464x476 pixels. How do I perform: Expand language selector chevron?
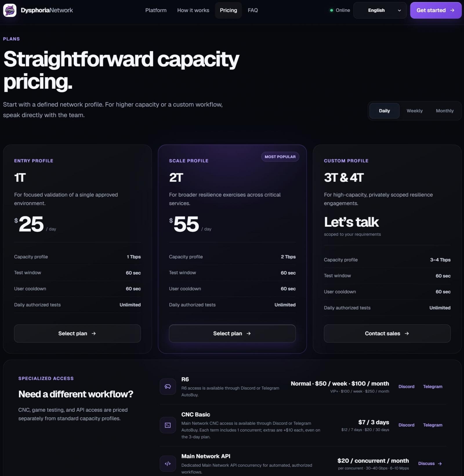tap(399, 10)
